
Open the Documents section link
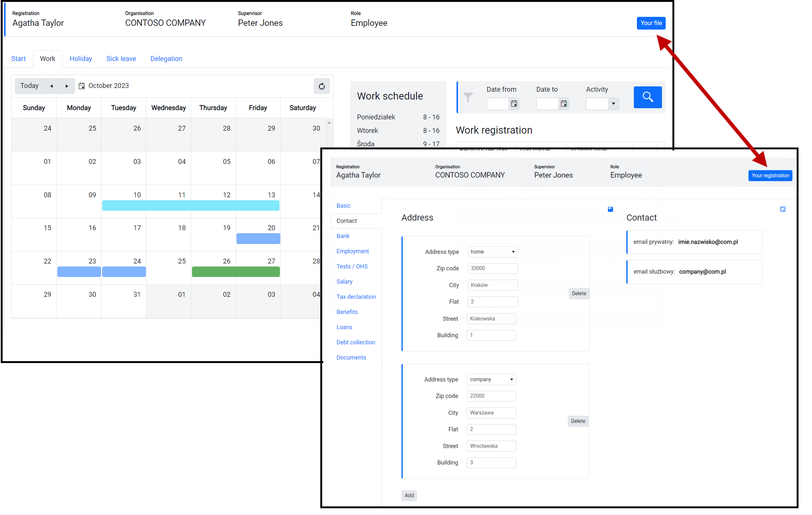(x=351, y=357)
